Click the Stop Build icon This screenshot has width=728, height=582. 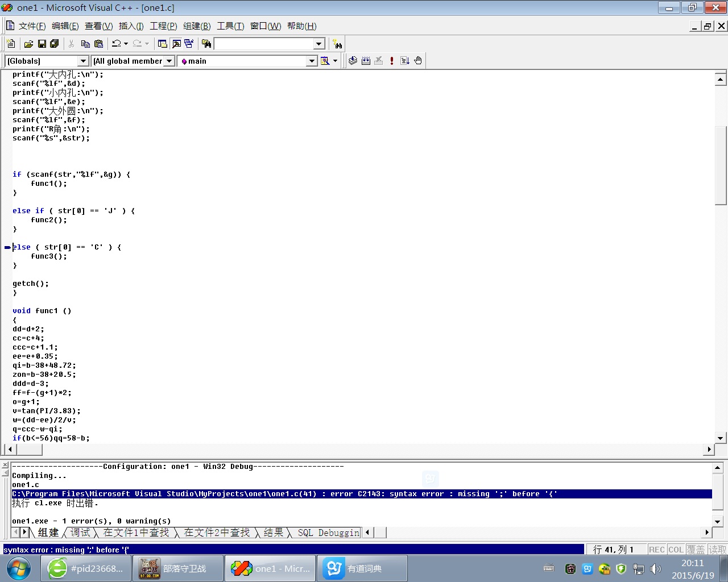pos(379,61)
